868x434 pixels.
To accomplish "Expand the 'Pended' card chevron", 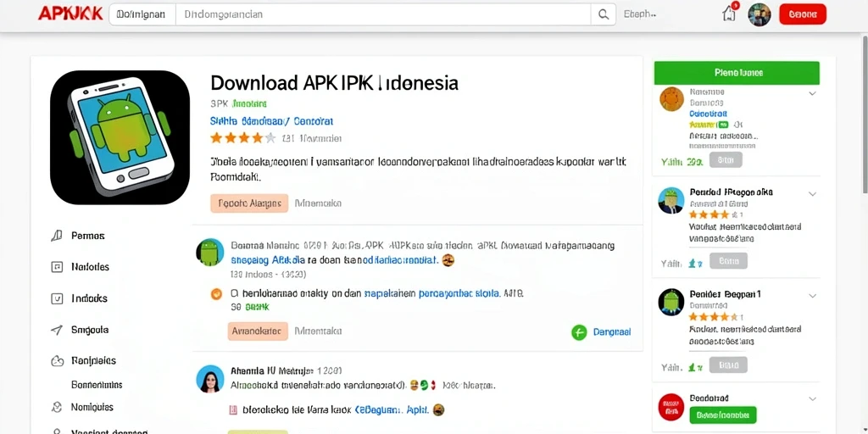I will pos(812,194).
